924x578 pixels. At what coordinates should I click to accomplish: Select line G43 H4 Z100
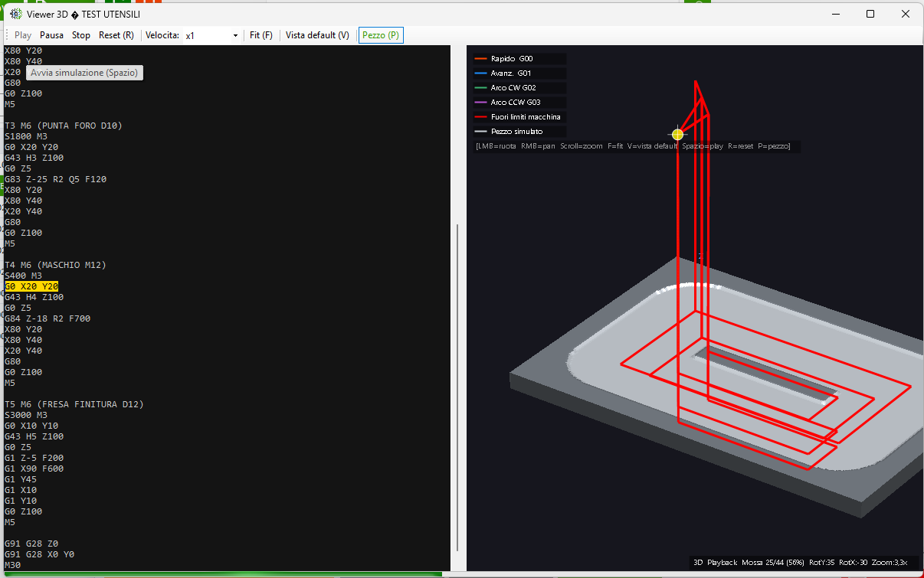coord(34,297)
